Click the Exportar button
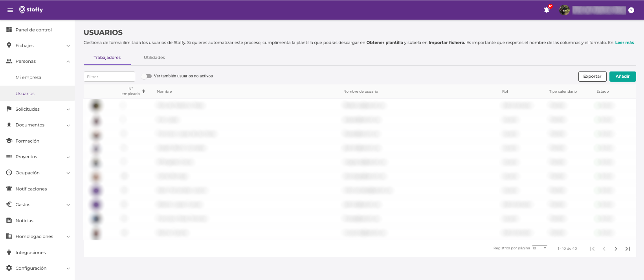This screenshot has height=280, width=644. point(592,77)
